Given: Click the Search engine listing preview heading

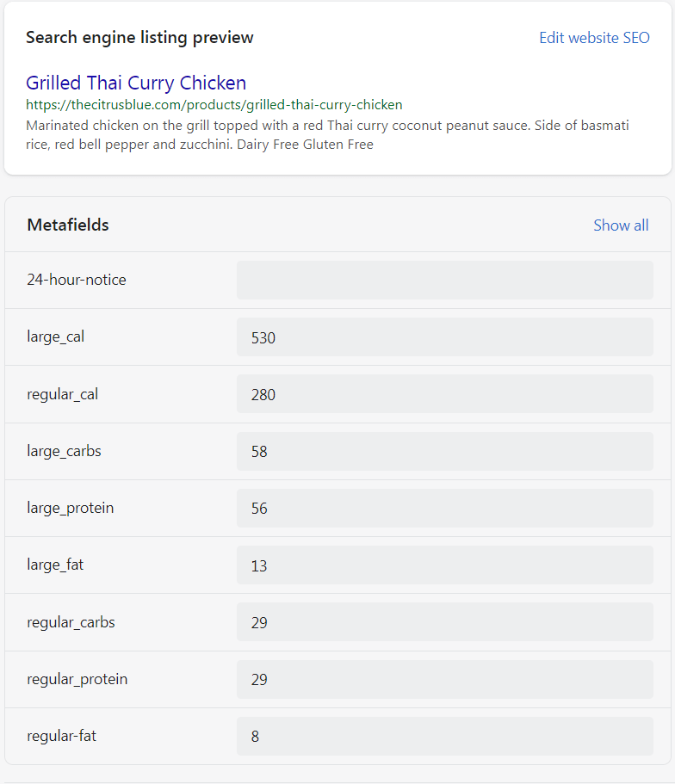Looking at the screenshot, I should tap(139, 37).
